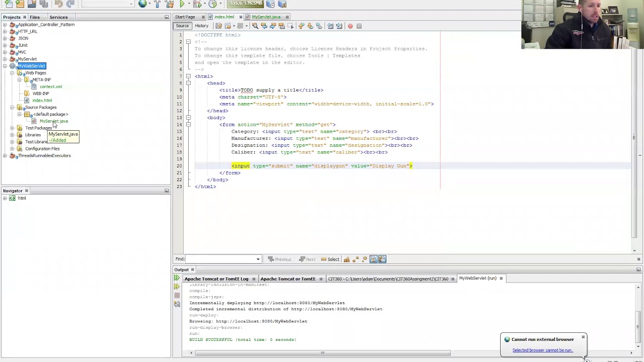Screen dimensions: 644x362
Task: Click Shift Line Right icon
Action: [339, 26]
